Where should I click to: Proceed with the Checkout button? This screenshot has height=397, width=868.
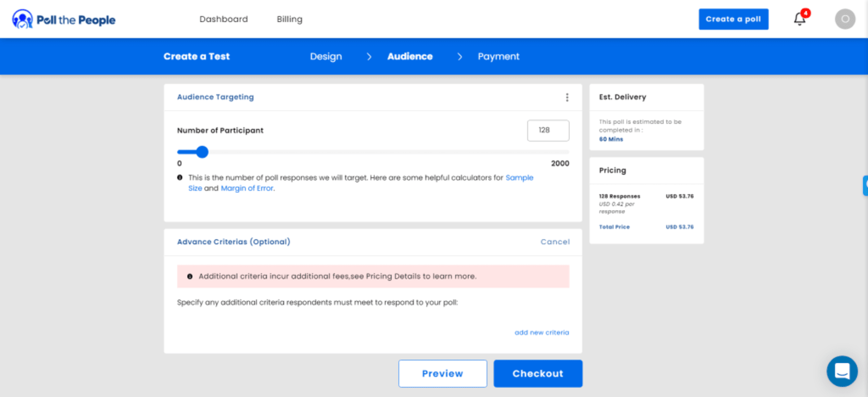pos(538,374)
